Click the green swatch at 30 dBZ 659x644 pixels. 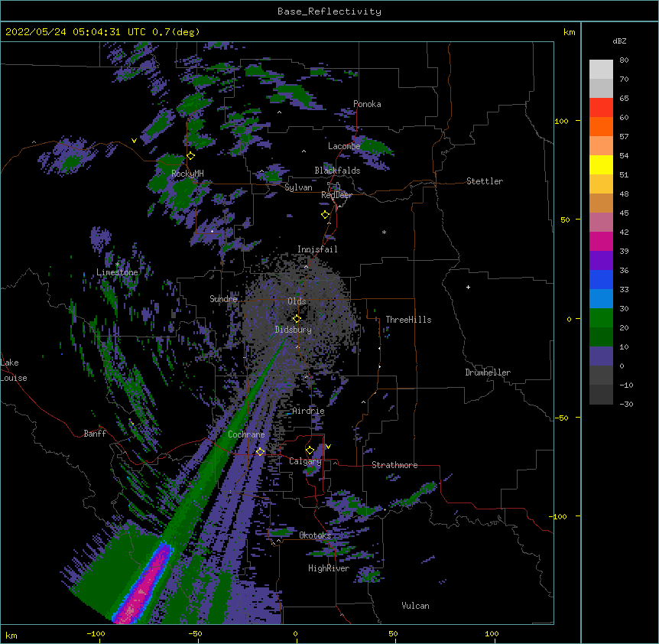click(601, 318)
